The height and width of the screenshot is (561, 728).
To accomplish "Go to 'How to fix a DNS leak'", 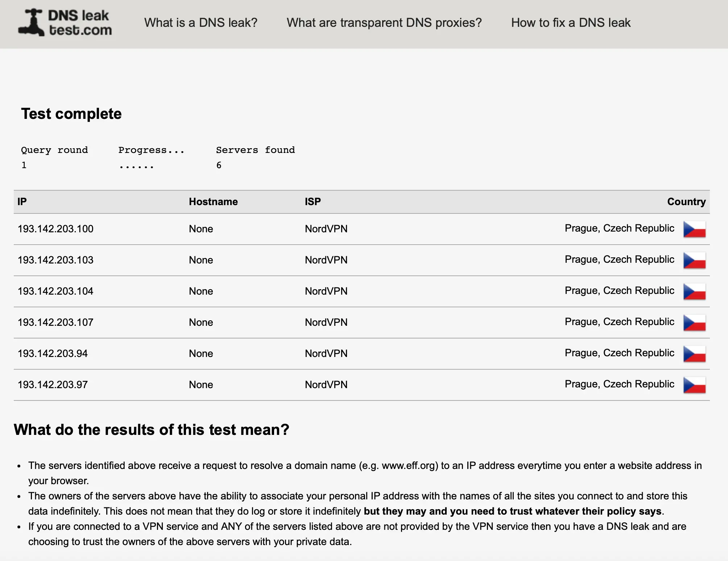I will point(571,22).
